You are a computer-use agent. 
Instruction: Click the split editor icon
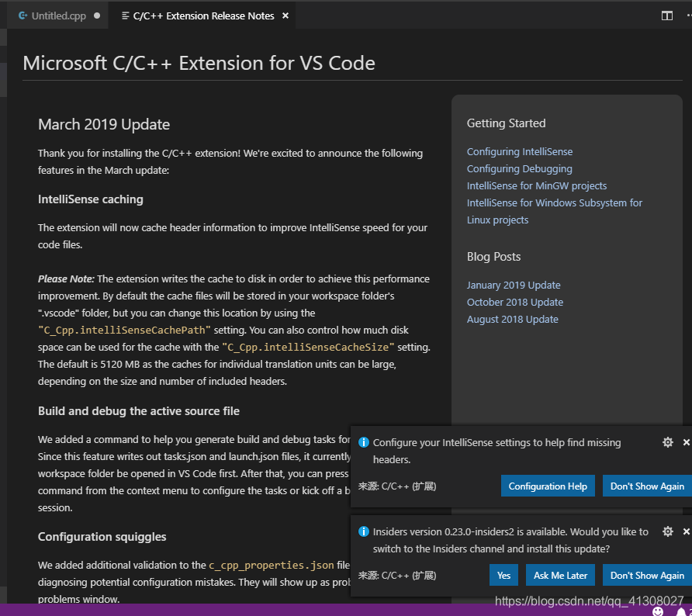pyautogui.click(x=667, y=16)
